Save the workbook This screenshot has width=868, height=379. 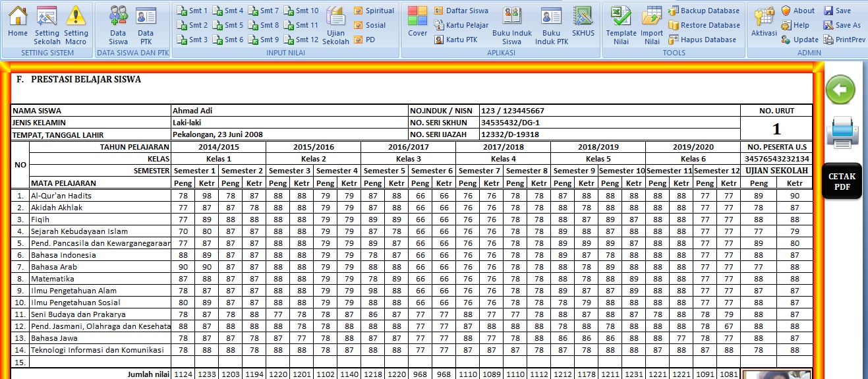click(x=837, y=11)
